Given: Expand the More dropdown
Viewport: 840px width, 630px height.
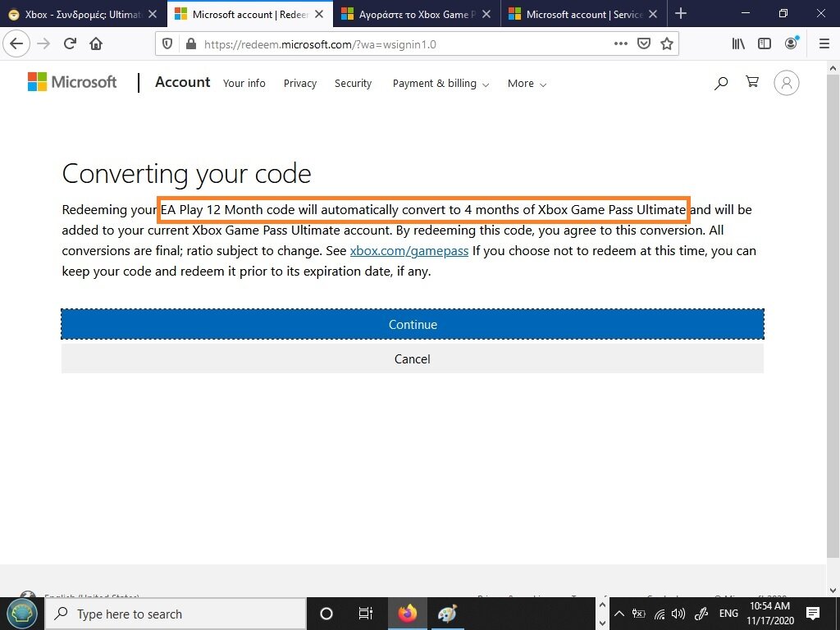Looking at the screenshot, I should 527,84.
